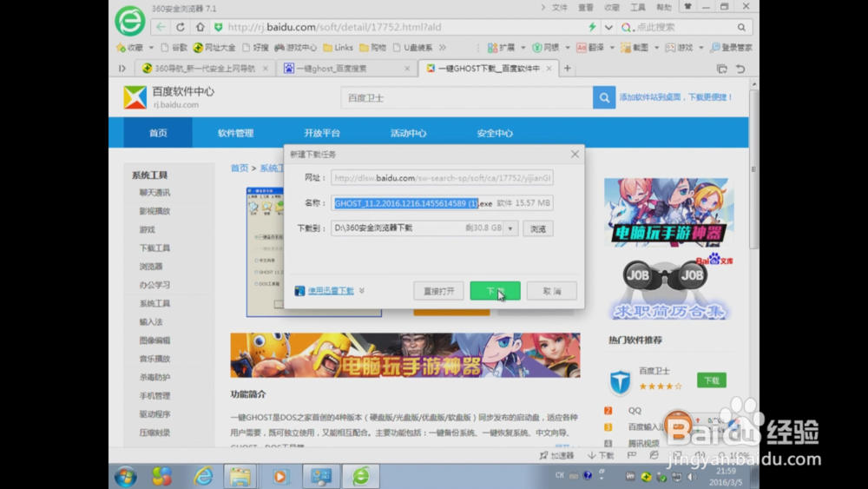Open the 购物 bookmark folder
The image size is (868, 489).
click(x=372, y=48)
